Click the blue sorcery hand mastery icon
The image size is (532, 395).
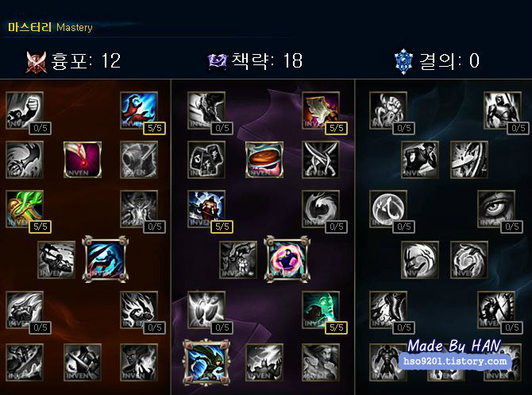point(139,110)
